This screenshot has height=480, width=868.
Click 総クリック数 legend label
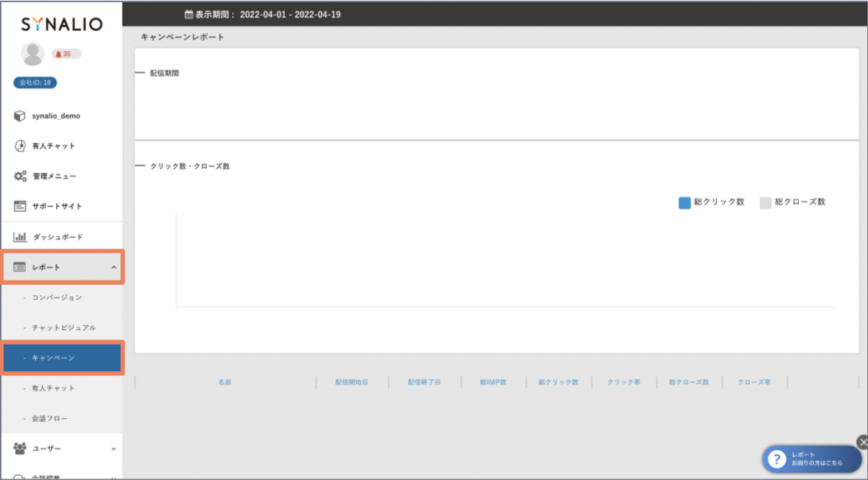(x=719, y=203)
